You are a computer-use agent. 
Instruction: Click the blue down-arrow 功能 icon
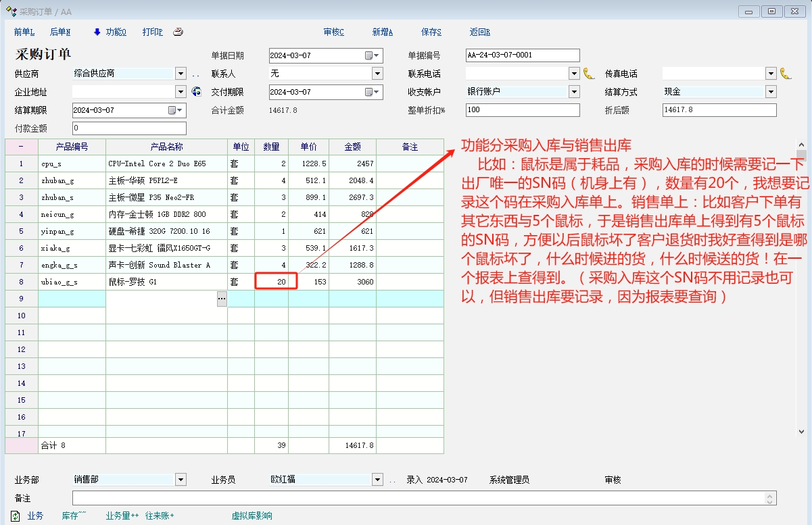point(97,32)
